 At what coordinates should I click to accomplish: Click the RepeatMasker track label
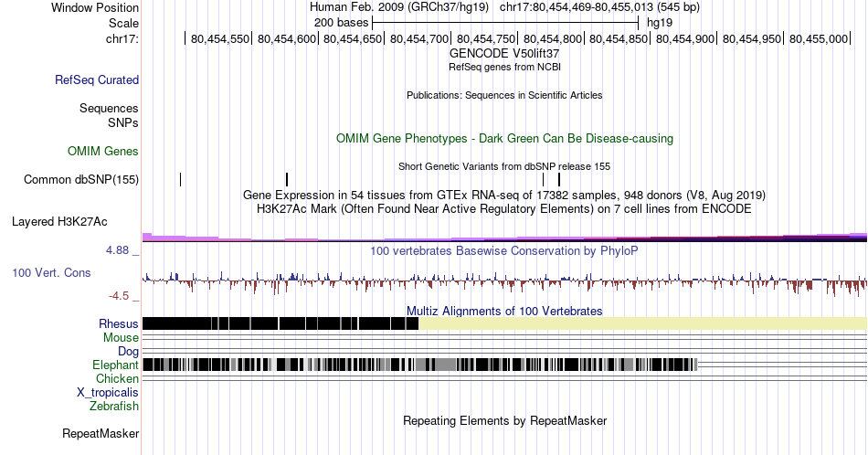[101, 433]
